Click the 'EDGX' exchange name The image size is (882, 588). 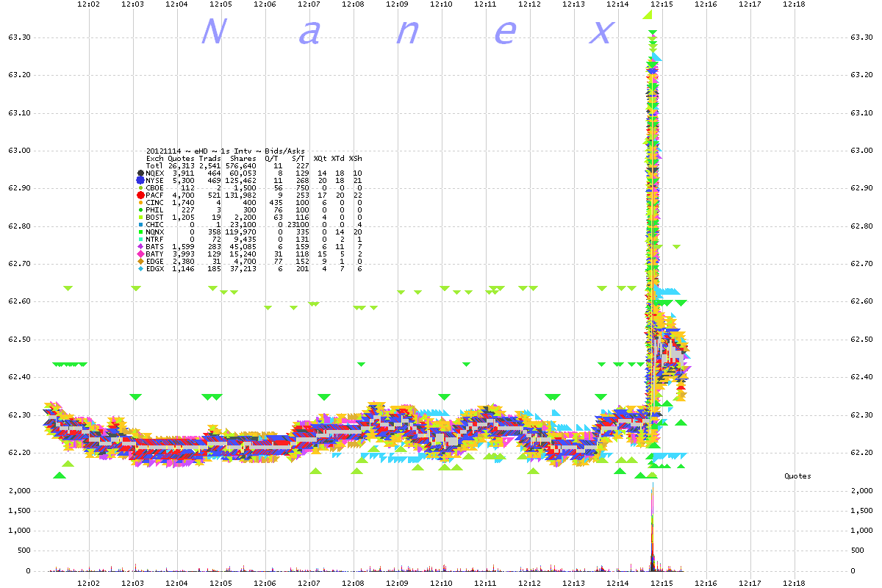click(x=155, y=268)
